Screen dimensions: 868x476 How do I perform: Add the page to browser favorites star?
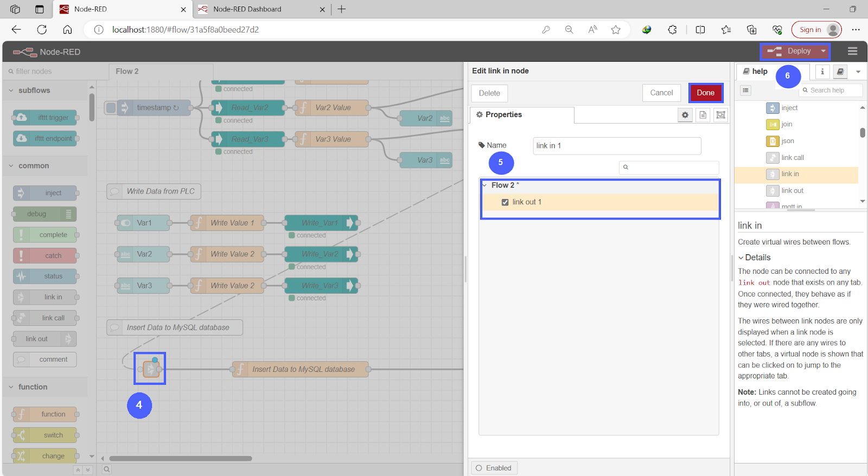pos(616,30)
